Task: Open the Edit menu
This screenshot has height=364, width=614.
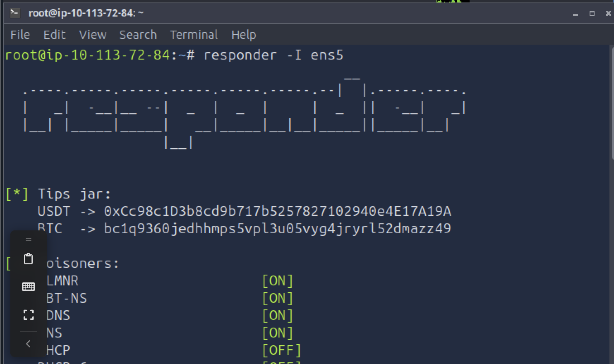Action: 55,35
